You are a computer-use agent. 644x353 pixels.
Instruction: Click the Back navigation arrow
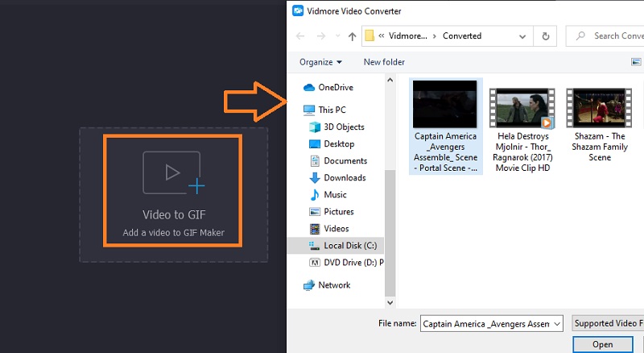300,36
